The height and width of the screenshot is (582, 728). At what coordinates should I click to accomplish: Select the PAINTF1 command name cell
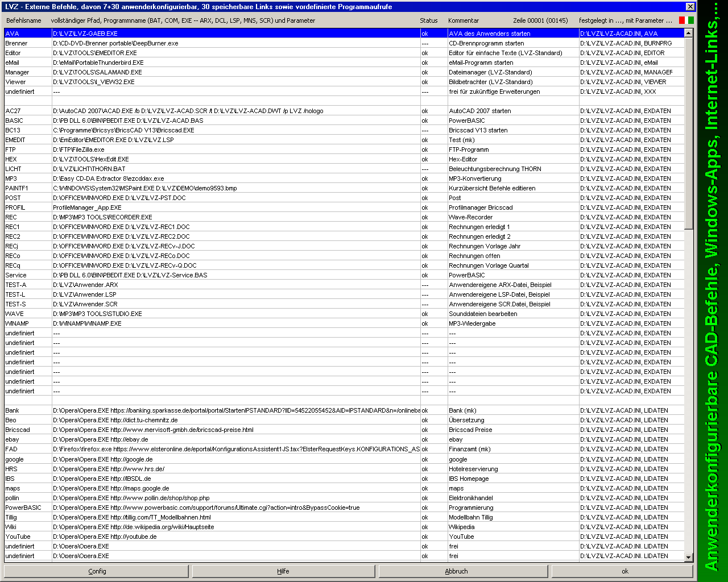coord(28,188)
